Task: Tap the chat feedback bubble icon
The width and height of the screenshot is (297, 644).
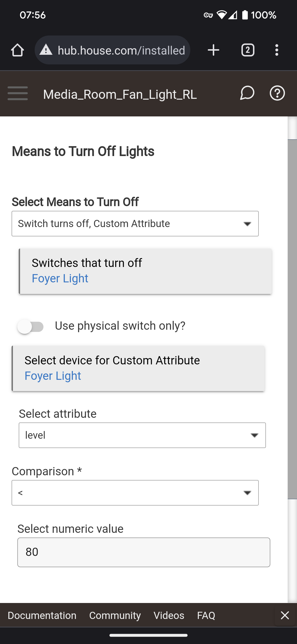Action: (x=247, y=94)
